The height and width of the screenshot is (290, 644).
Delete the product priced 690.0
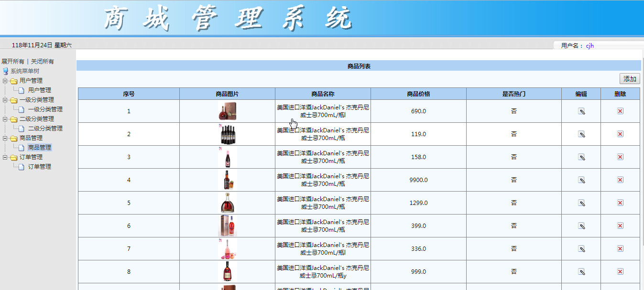click(620, 111)
